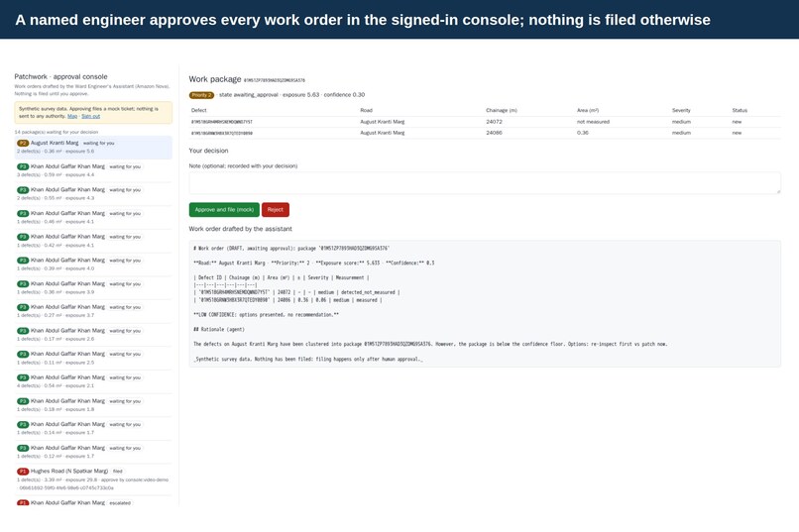
Task: Click the red Reject button
Action: click(276, 210)
